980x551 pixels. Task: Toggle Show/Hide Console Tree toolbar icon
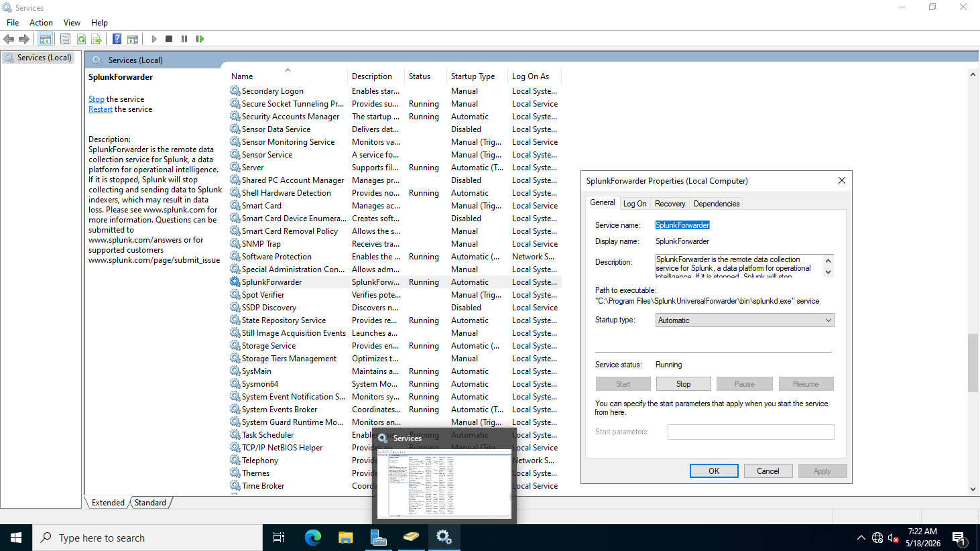(x=46, y=39)
